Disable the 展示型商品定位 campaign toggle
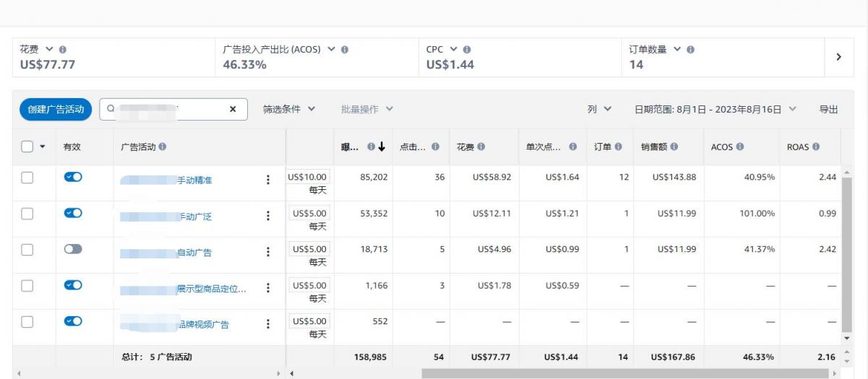 (73, 285)
